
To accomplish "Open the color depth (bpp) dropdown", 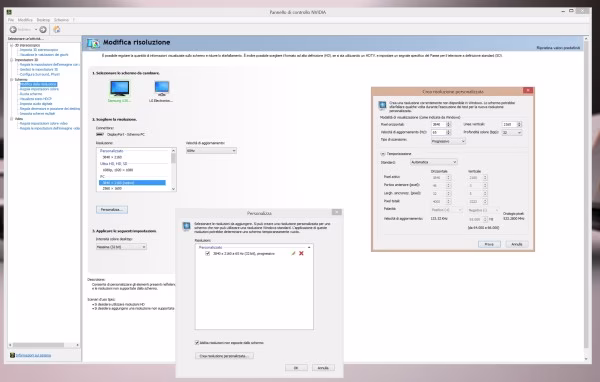I will coord(512,132).
